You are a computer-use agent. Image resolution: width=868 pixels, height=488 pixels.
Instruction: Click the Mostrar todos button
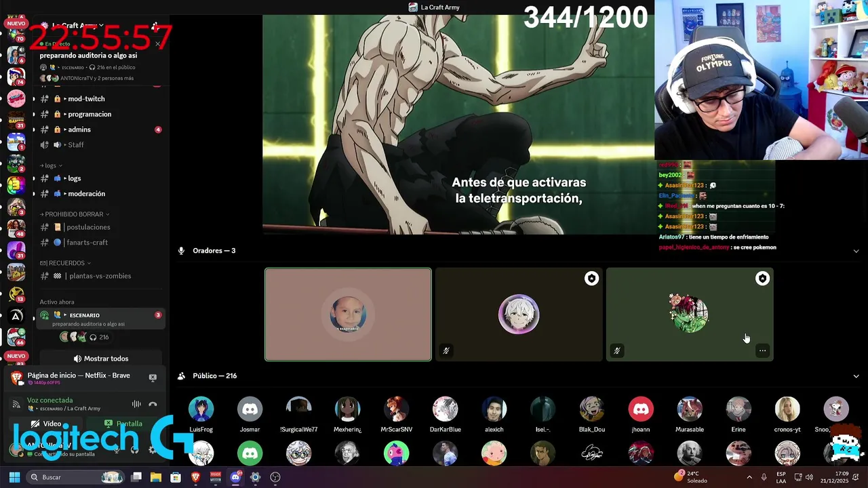pyautogui.click(x=100, y=359)
